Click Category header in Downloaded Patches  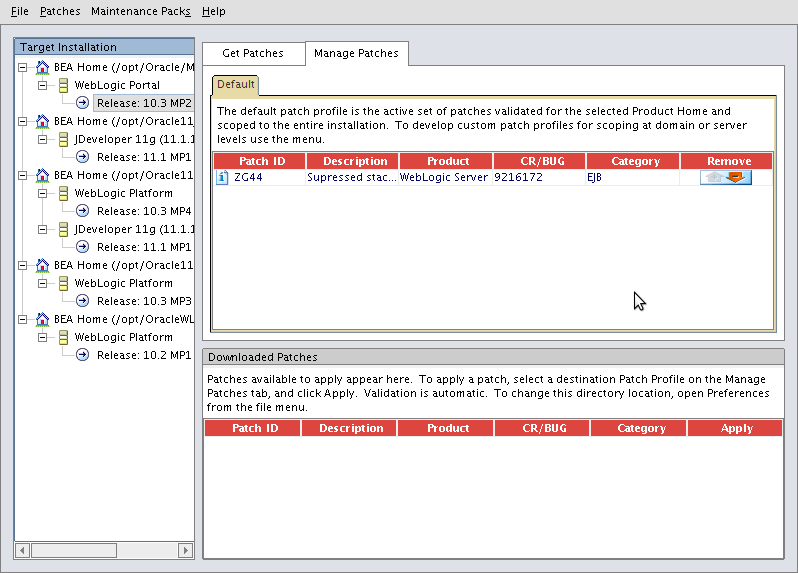(x=638, y=428)
